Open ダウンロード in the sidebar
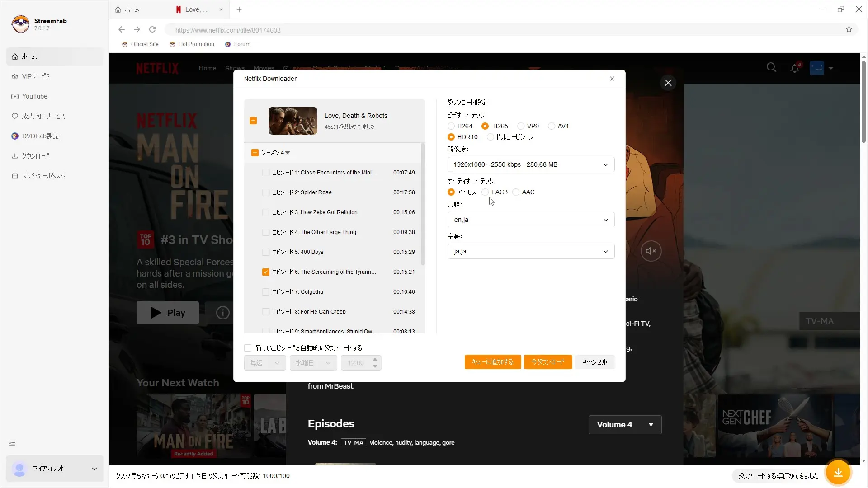868x488 pixels. click(x=55, y=156)
